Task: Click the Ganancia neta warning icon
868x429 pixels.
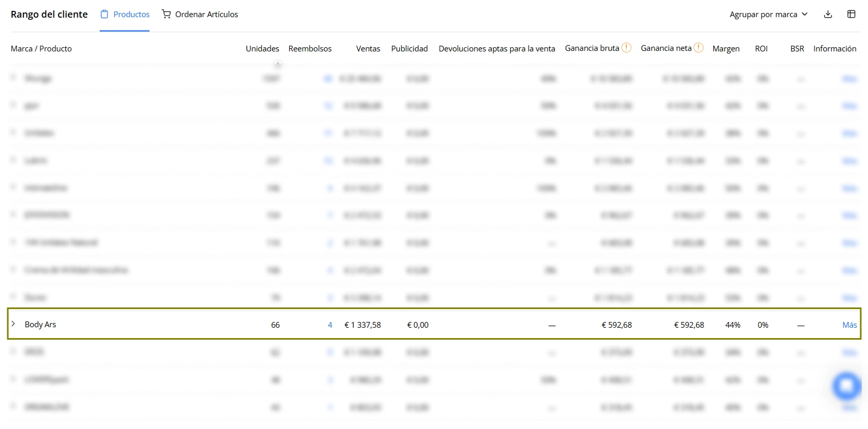Action: click(x=699, y=48)
